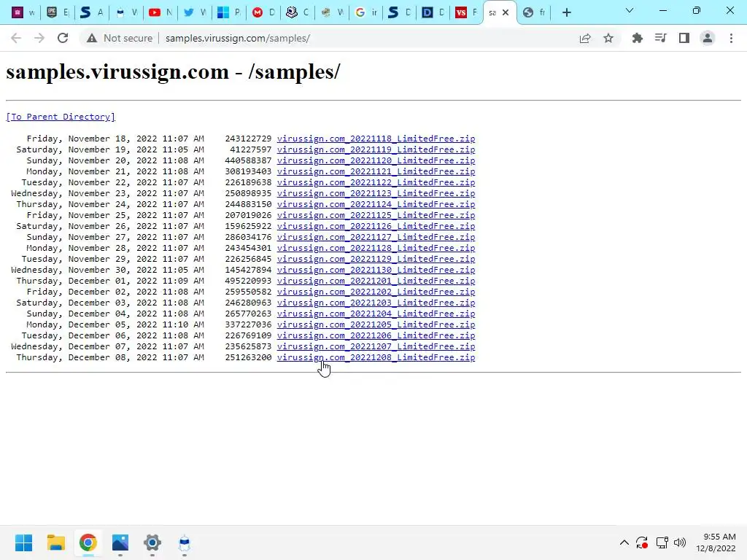The width and height of the screenshot is (747, 560).
Task: Close the active samples tab
Action: click(x=506, y=13)
